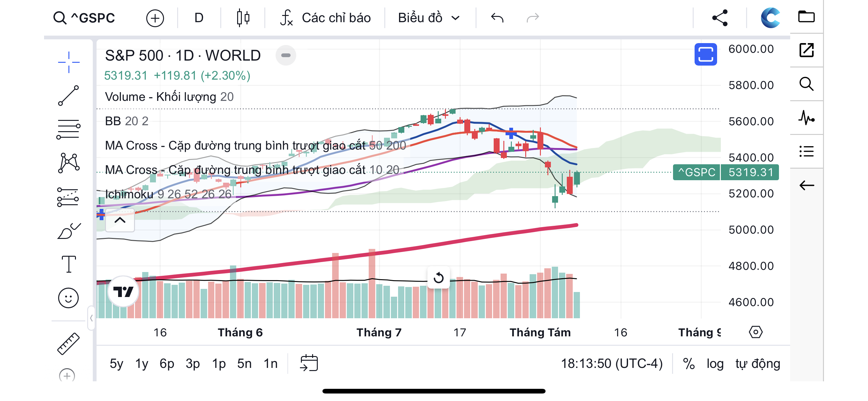Collapse the drawing toolbar handle
Image resolution: width=868 pixels, height=401 pixels.
(x=91, y=318)
